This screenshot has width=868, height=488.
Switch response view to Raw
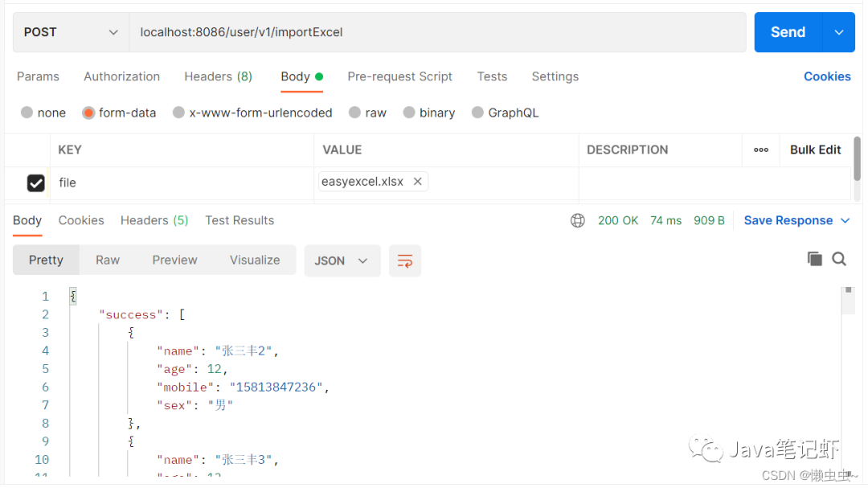pyautogui.click(x=108, y=260)
